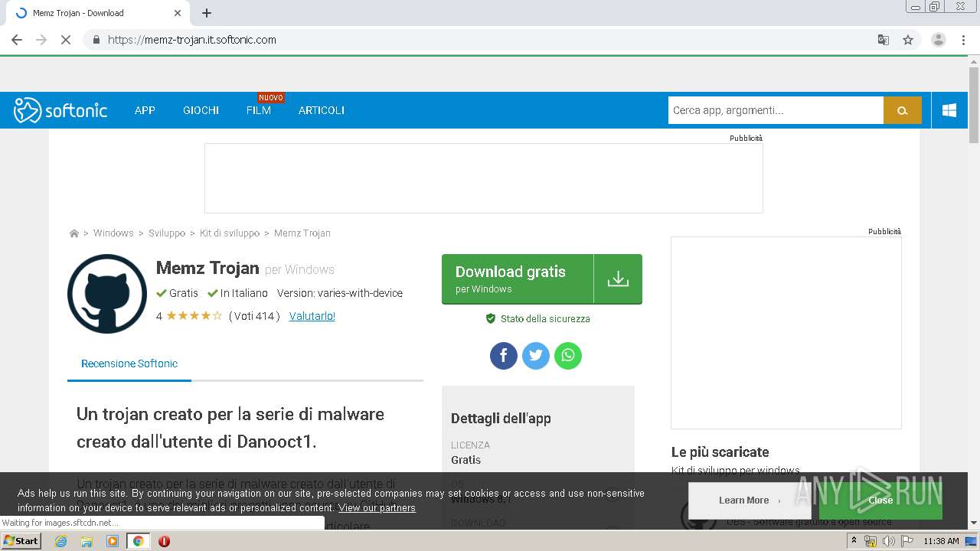This screenshot has width=980, height=551.
Task: Click the green Close cookie button
Action: [x=880, y=500]
